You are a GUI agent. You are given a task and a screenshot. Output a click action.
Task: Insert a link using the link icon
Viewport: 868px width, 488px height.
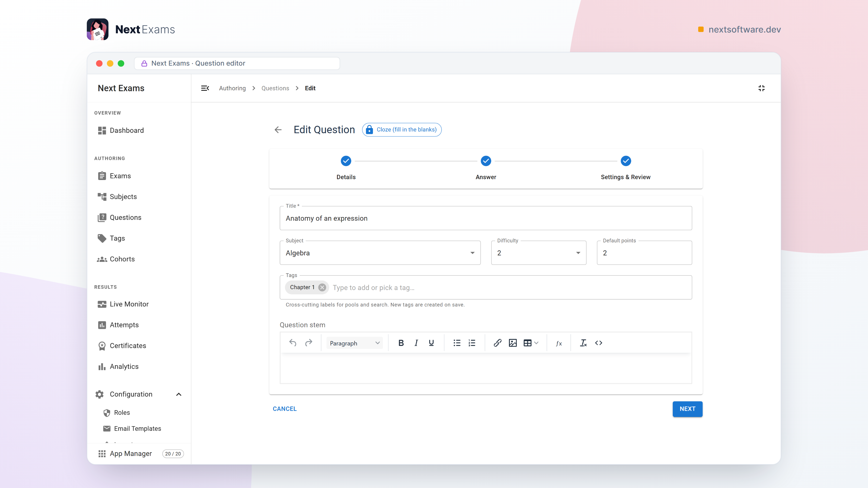click(497, 343)
